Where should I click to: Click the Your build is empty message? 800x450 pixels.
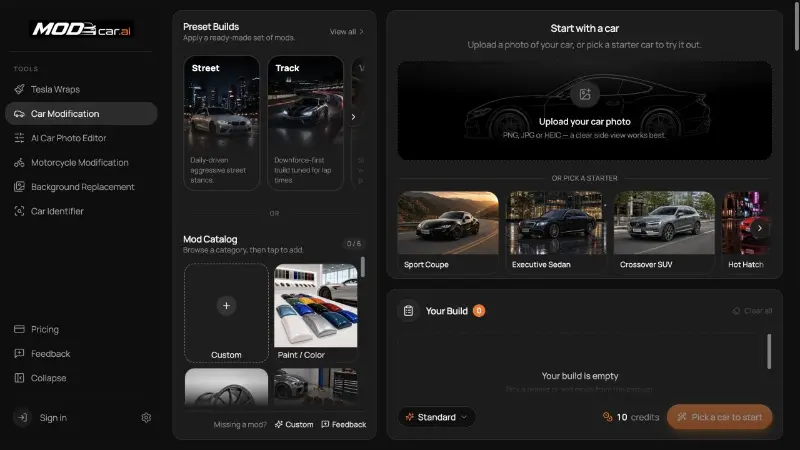pyautogui.click(x=580, y=376)
